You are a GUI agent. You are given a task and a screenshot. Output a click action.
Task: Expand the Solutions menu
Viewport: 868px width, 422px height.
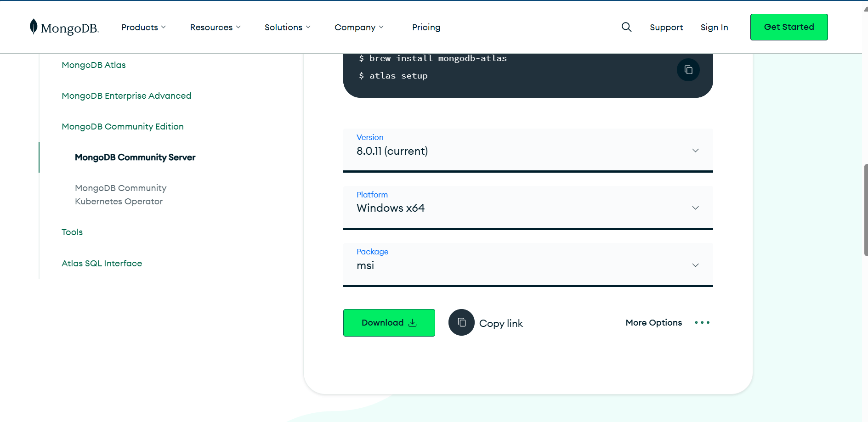287,28
